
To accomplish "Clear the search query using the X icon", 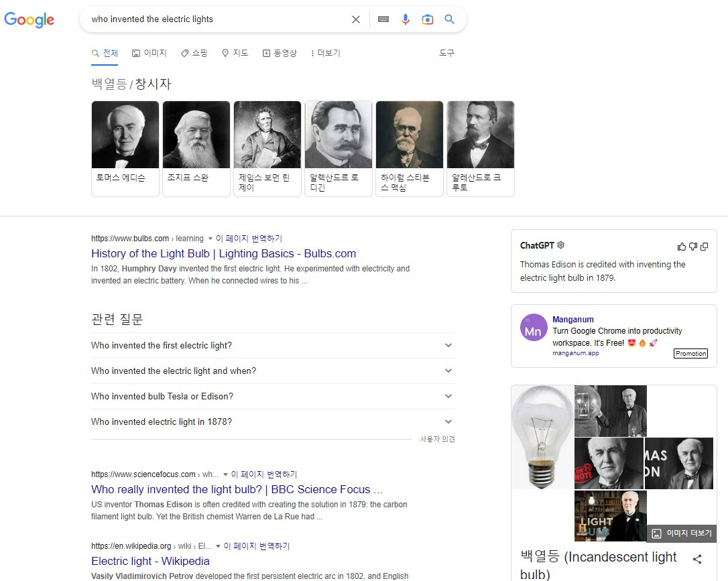I will click(356, 19).
